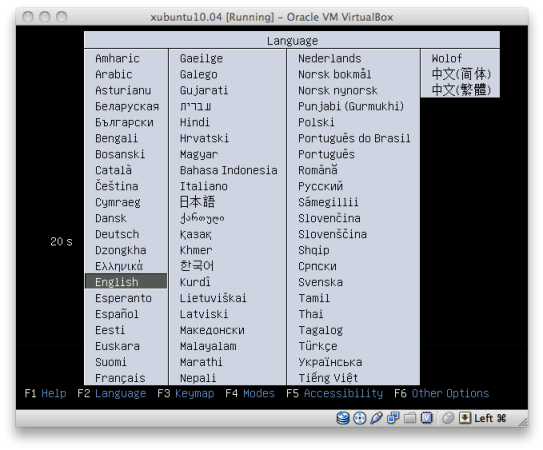The height and width of the screenshot is (450, 543).
Task: Select Euskara
Action: (x=117, y=346)
